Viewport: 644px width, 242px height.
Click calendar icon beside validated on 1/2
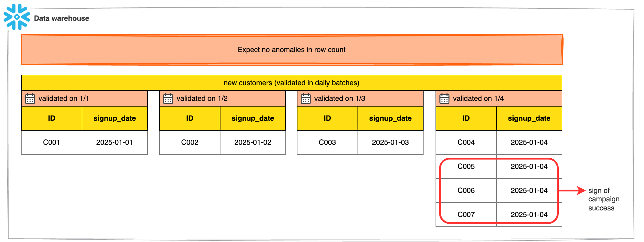pyautogui.click(x=168, y=98)
